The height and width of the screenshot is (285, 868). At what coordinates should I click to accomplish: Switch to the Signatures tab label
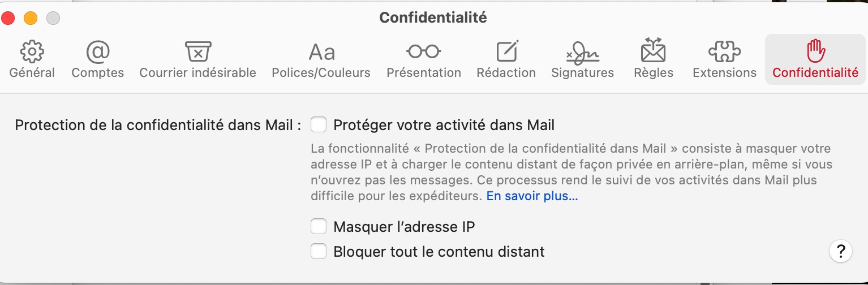582,73
